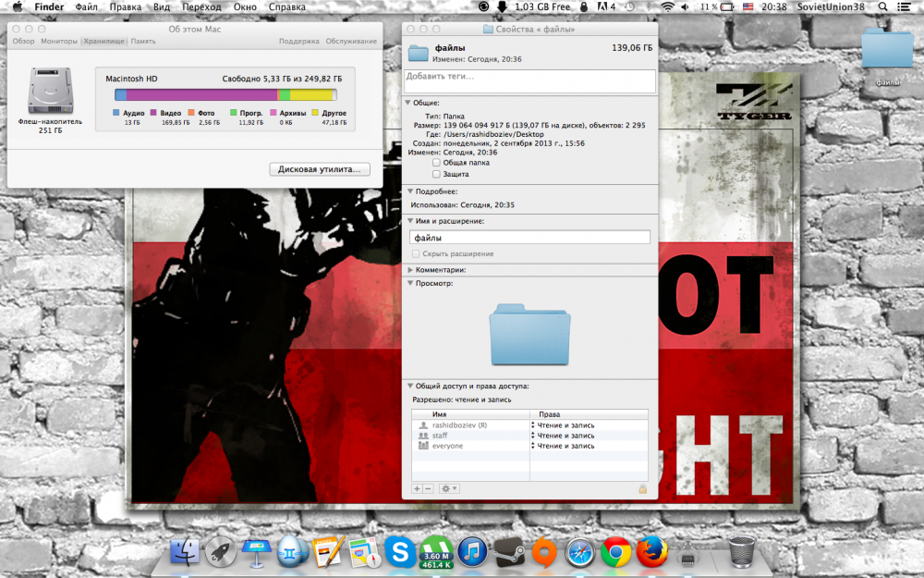Viewport: 924px width, 578px height.
Task: Change staff privilege dropdown
Action: pos(563,436)
